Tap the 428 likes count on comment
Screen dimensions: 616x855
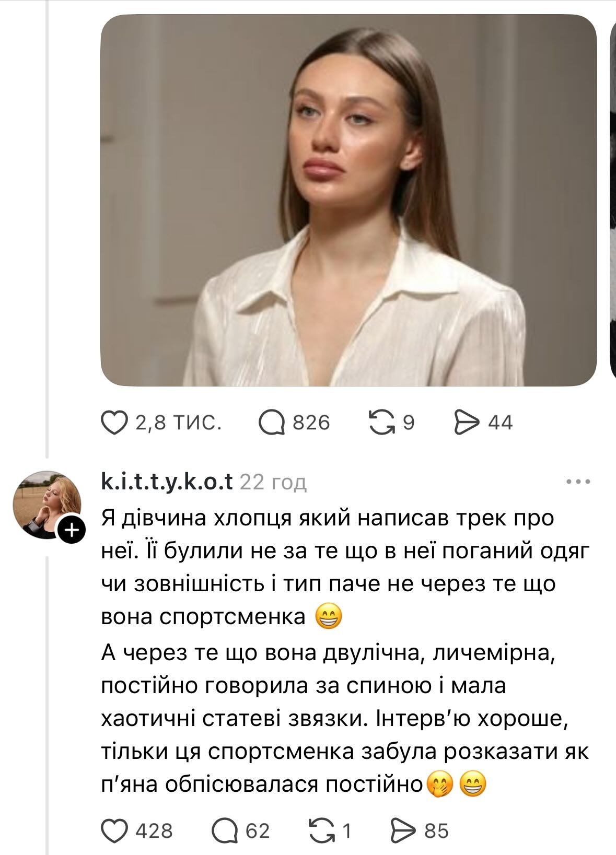click(154, 830)
